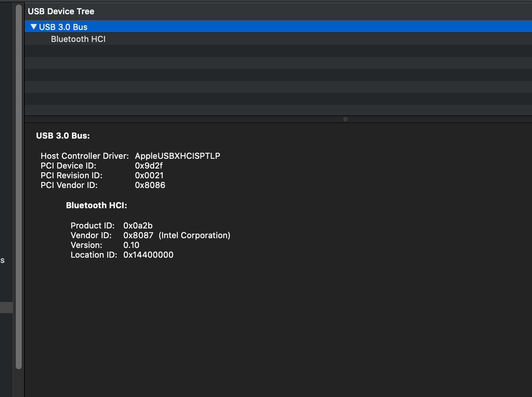Select the PCI Device ID value 0x9d2f
Screen dimensions: 532x397
(x=149, y=166)
